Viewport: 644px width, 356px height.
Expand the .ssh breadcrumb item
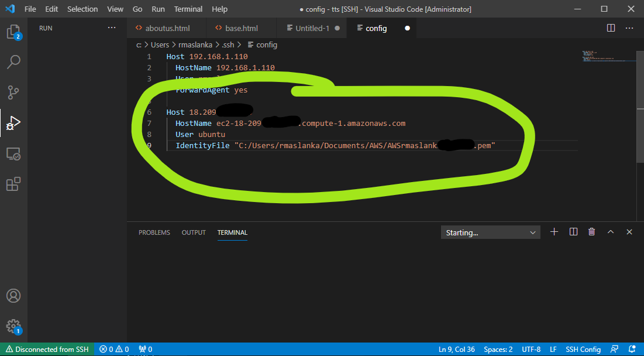tap(228, 44)
